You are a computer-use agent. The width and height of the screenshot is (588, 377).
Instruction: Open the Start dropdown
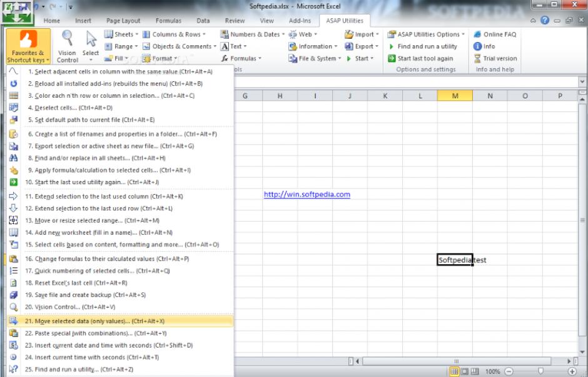[x=360, y=58]
